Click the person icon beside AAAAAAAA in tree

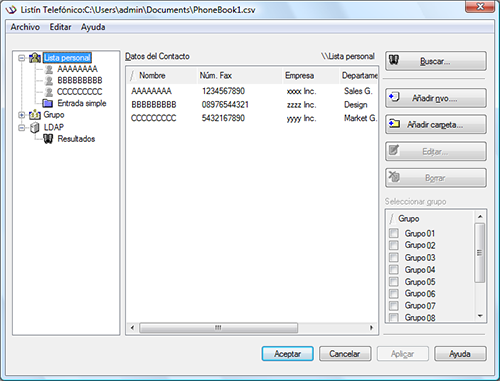pyautogui.click(x=49, y=69)
